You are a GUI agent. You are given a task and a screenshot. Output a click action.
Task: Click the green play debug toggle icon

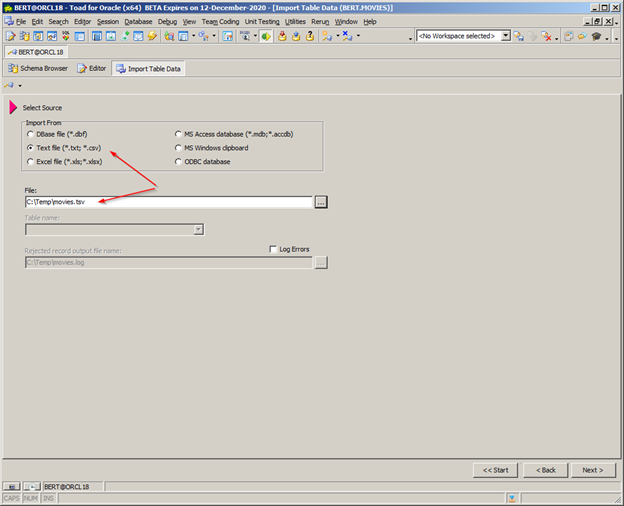tap(266, 36)
